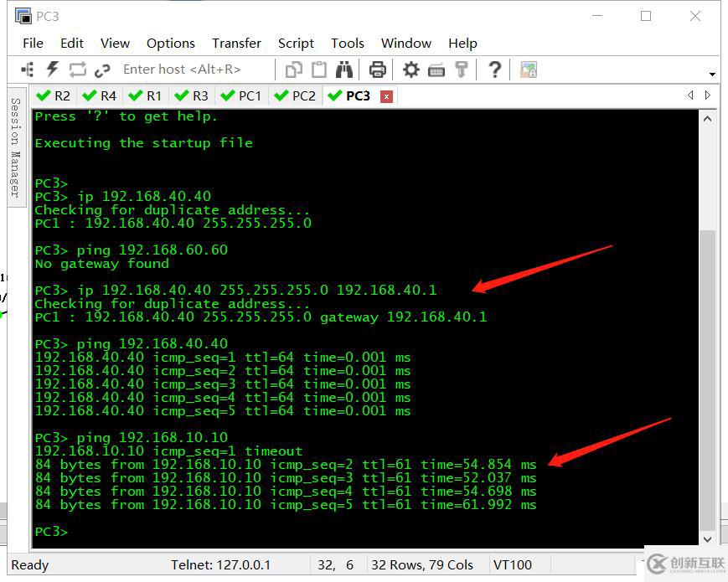Viewport: 728px width, 582px height.
Task: Click the Copy toolbar icon
Action: pos(294,70)
